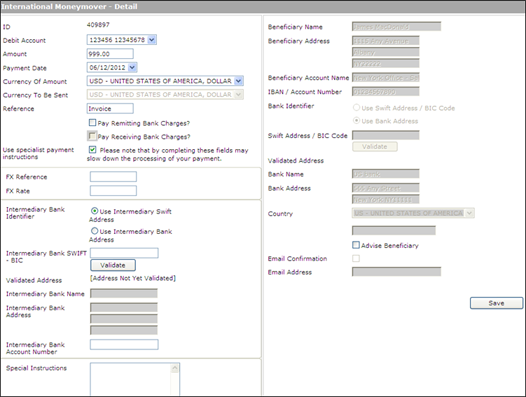Click the first Beneficiary Address line
526x397 pixels.
click(386, 41)
